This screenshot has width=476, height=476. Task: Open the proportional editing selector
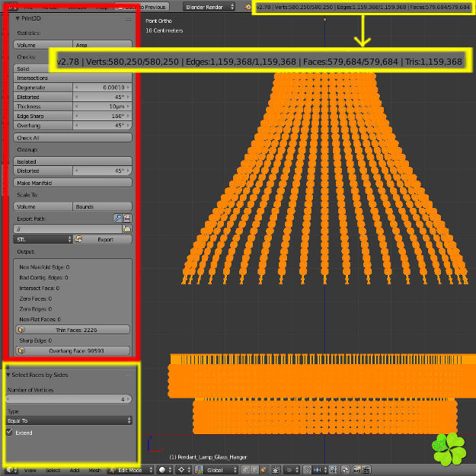click(x=291, y=470)
